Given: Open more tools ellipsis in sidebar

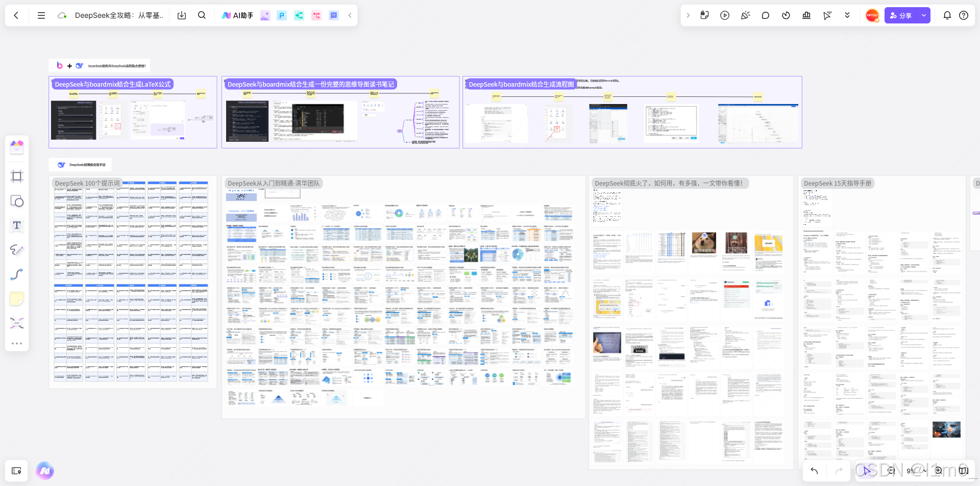Looking at the screenshot, I should point(17,343).
